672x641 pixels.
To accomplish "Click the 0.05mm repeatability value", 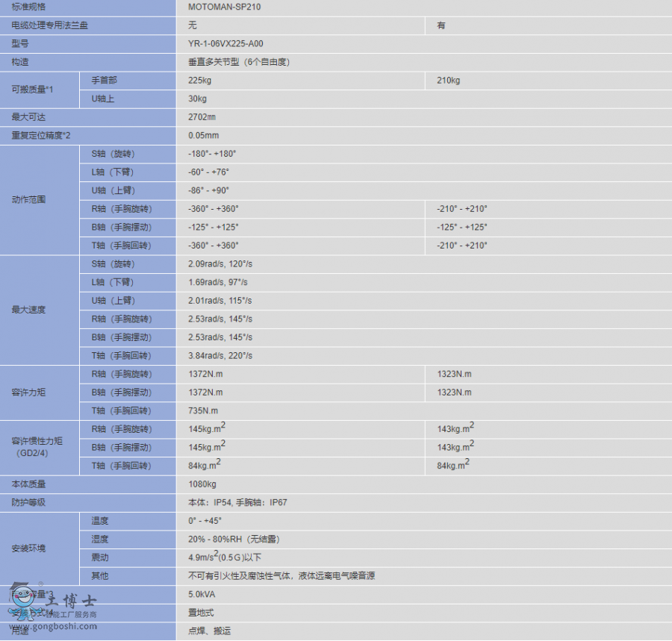I will click(x=204, y=136).
